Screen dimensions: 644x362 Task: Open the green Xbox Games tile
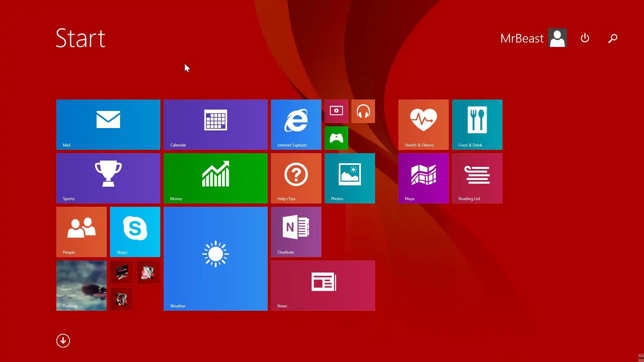pos(336,138)
